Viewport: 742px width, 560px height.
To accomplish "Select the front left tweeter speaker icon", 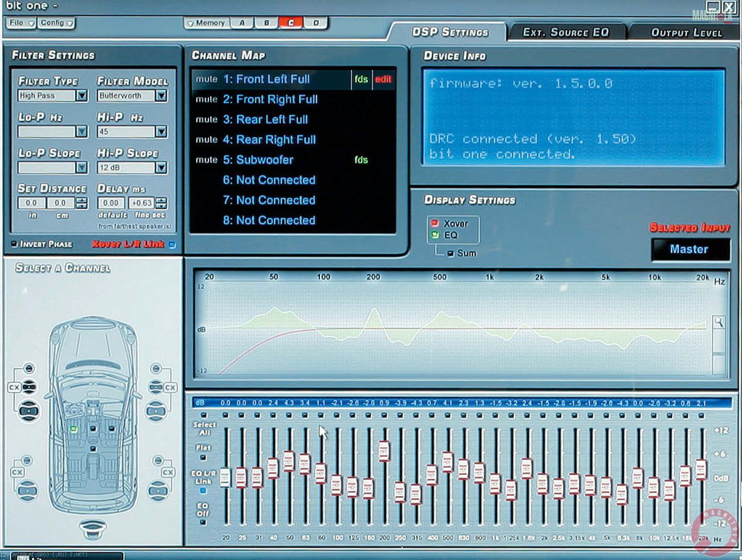I will (x=29, y=369).
